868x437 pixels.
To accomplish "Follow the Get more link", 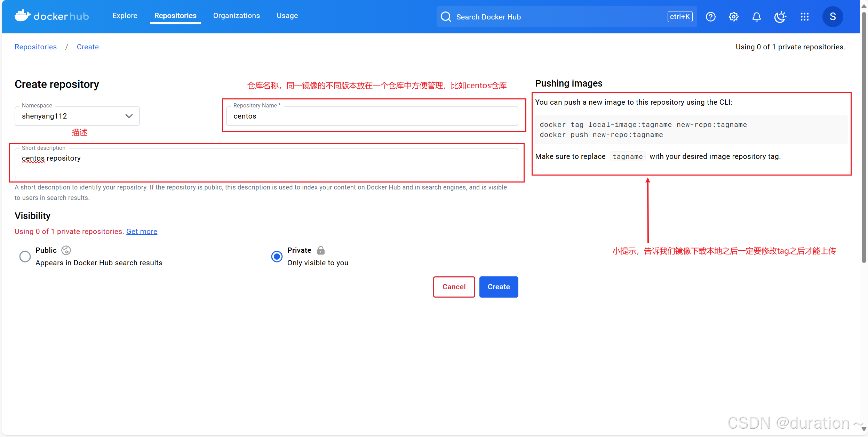I will coord(142,232).
